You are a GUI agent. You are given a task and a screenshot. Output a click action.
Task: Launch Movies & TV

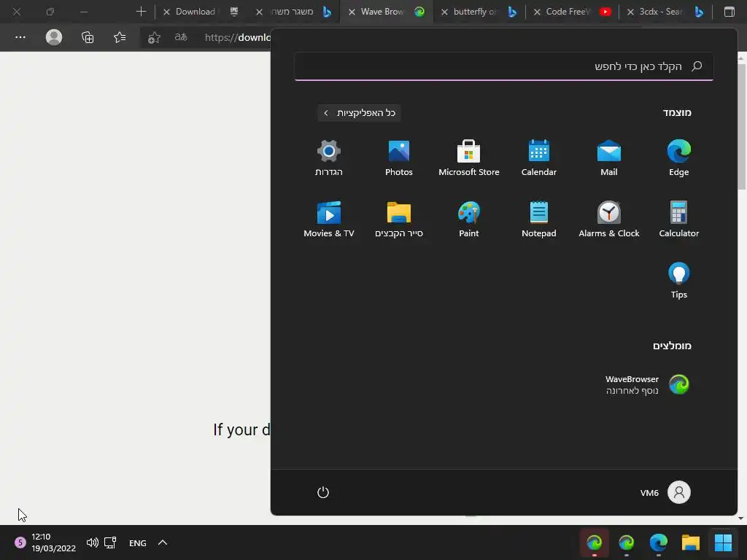pos(329,219)
